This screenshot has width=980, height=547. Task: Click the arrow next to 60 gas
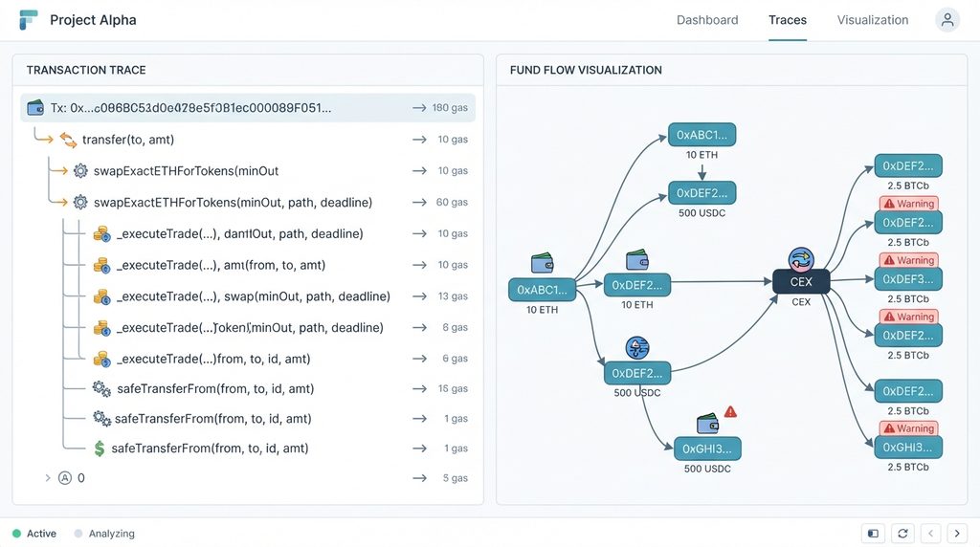(x=419, y=203)
